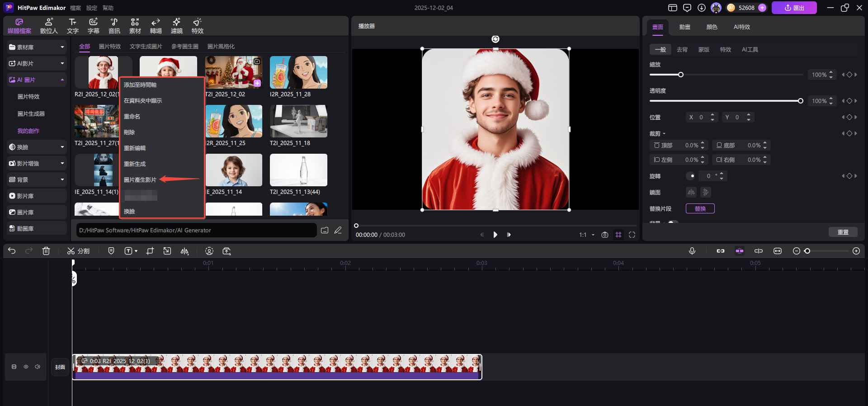
Task: Click the 透明度 opacity slider handle
Action: coord(800,101)
